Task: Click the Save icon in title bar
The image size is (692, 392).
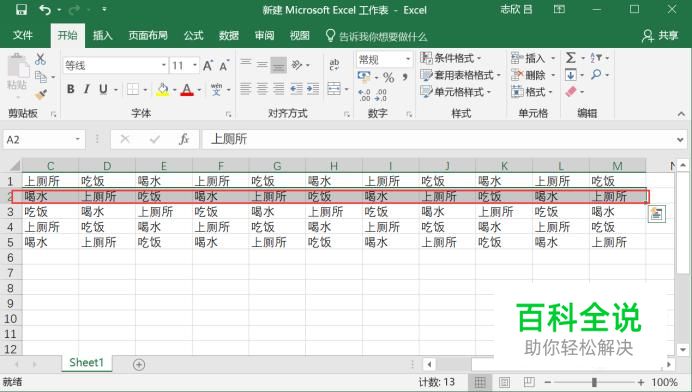Action: point(21,9)
